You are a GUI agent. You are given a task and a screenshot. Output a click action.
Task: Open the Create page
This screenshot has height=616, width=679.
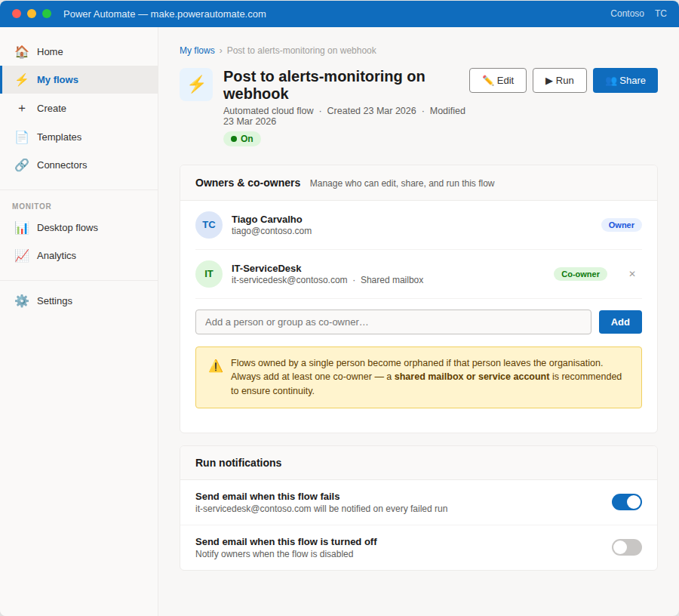80,108
